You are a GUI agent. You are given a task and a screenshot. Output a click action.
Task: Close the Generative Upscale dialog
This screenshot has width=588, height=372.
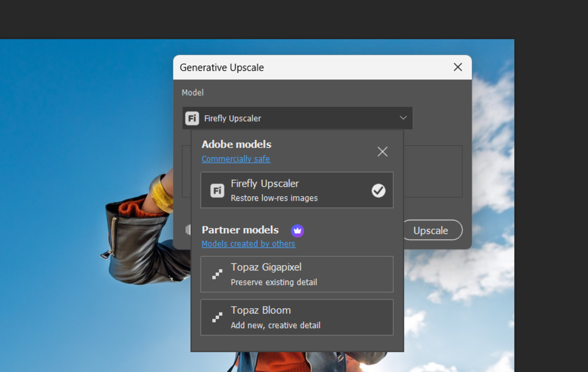tap(458, 67)
